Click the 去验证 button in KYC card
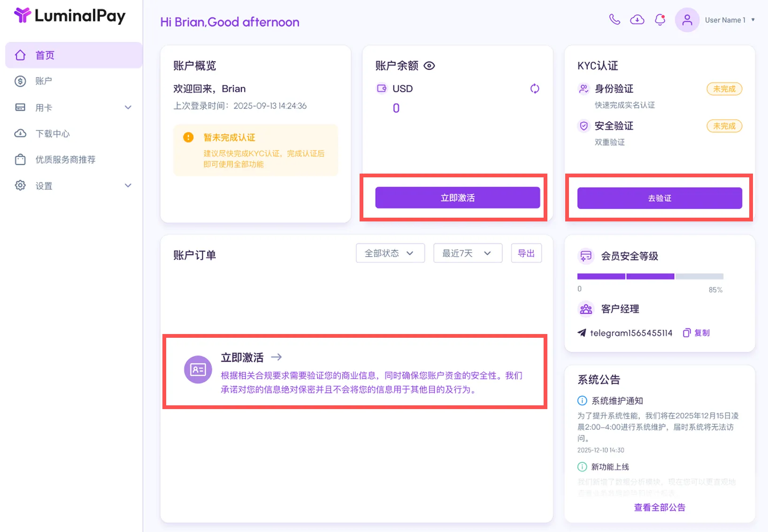 click(x=660, y=198)
